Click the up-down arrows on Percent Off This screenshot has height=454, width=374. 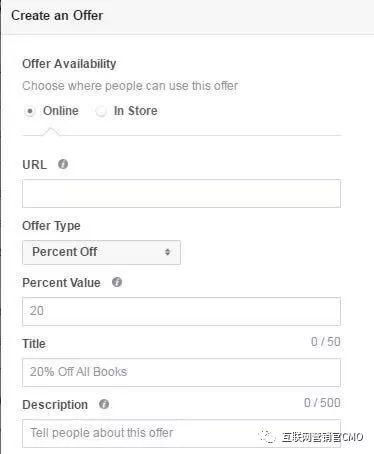[x=168, y=252]
